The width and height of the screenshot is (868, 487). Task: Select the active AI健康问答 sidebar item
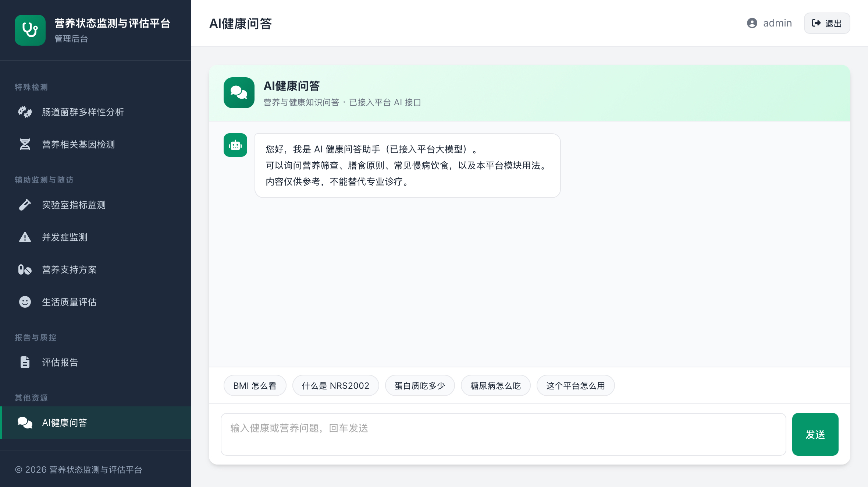coord(96,423)
